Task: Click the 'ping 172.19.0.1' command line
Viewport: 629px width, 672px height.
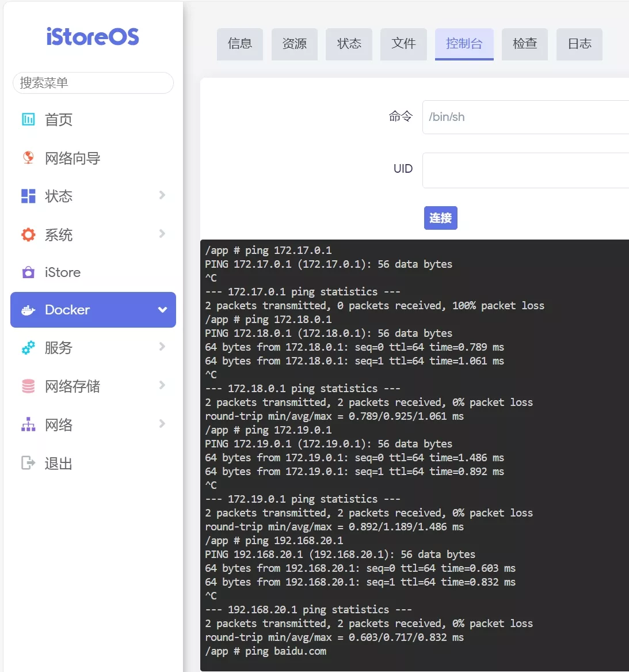Action: coord(268,430)
